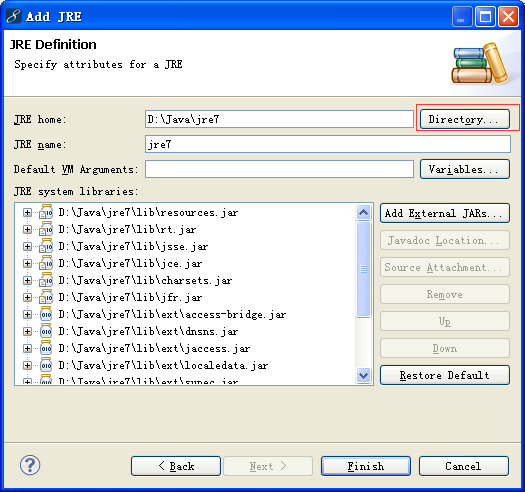This screenshot has height=492, width=525.
Task: Click jar icon of jce.jar entry
Action: [x=46, y=264]
